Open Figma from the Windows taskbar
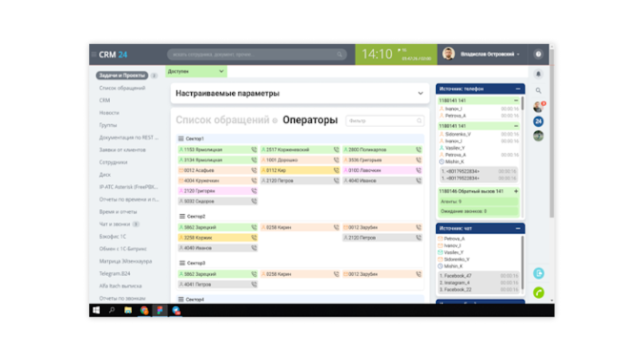This screenshot has height=362, width=644. tap(160, 310)
